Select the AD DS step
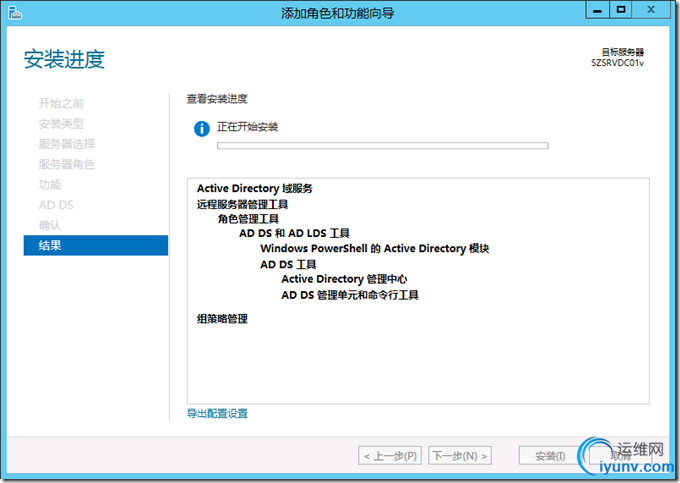This screenshot has width=680, height=483. click(x=56, y=205)
